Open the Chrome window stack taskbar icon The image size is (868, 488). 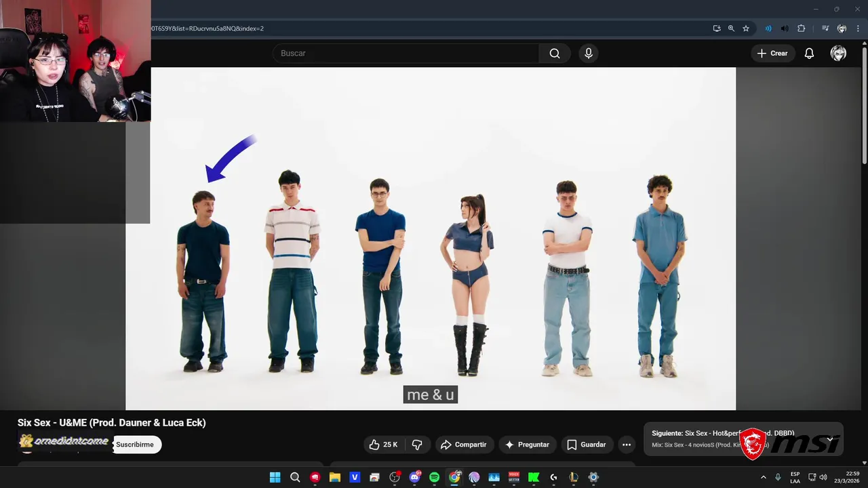pos(374,477)
